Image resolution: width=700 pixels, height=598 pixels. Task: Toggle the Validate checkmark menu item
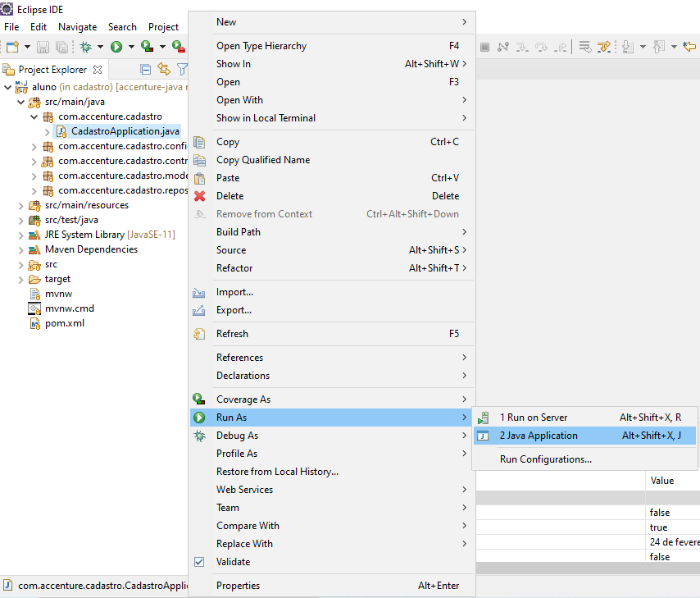pos(331,562)
